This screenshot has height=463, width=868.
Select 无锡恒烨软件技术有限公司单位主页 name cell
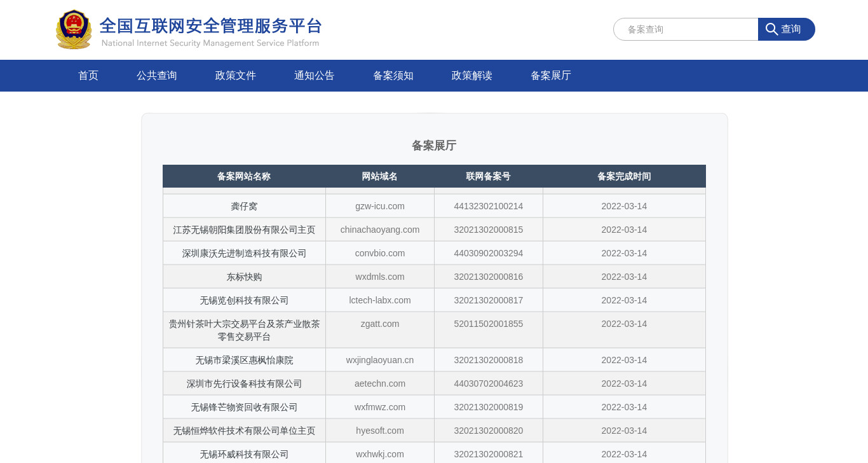point(244,431)
